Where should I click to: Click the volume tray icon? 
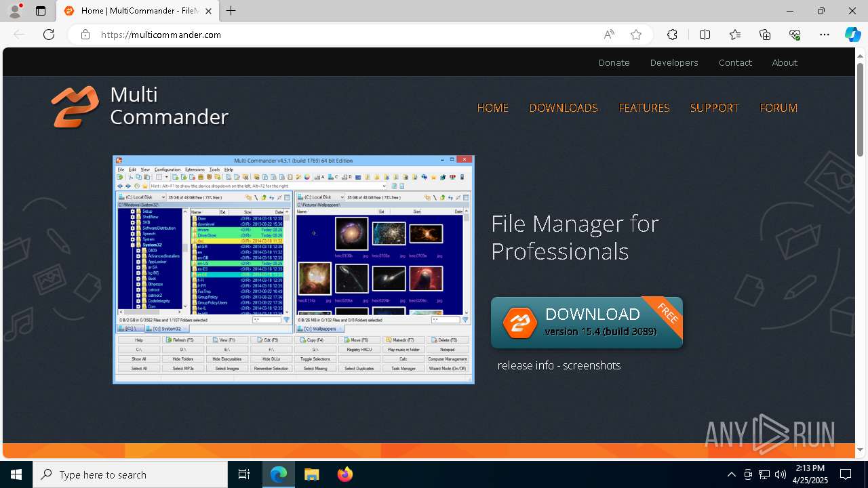click(781, 474)
